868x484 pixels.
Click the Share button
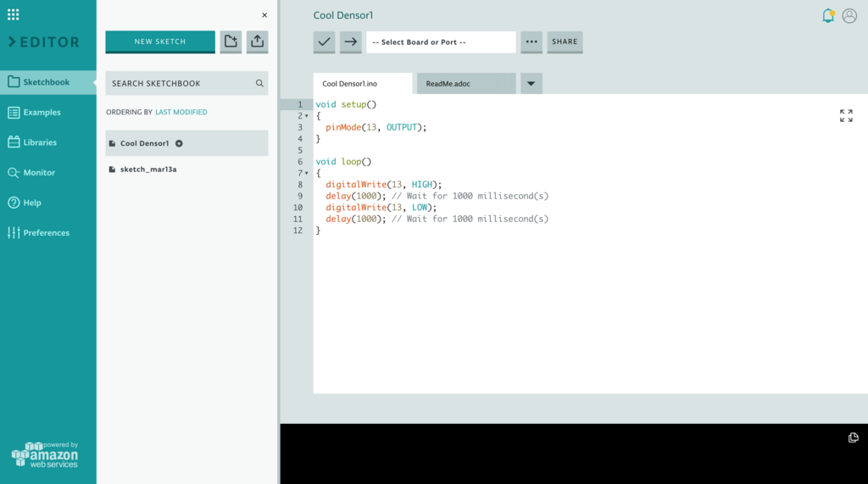click(565, 42)
